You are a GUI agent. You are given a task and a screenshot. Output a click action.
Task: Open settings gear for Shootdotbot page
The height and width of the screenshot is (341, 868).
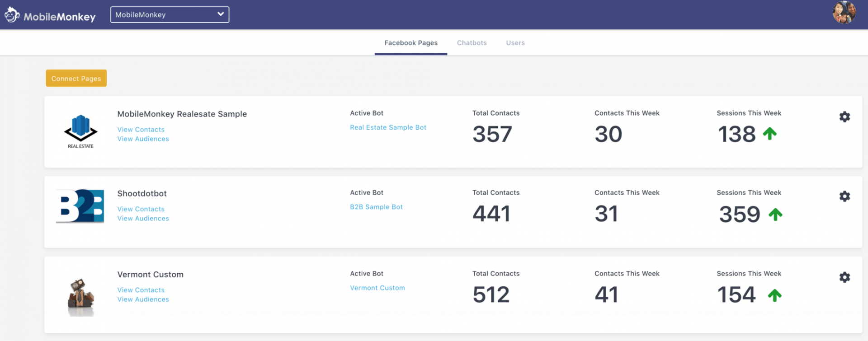tap(844, 196)
